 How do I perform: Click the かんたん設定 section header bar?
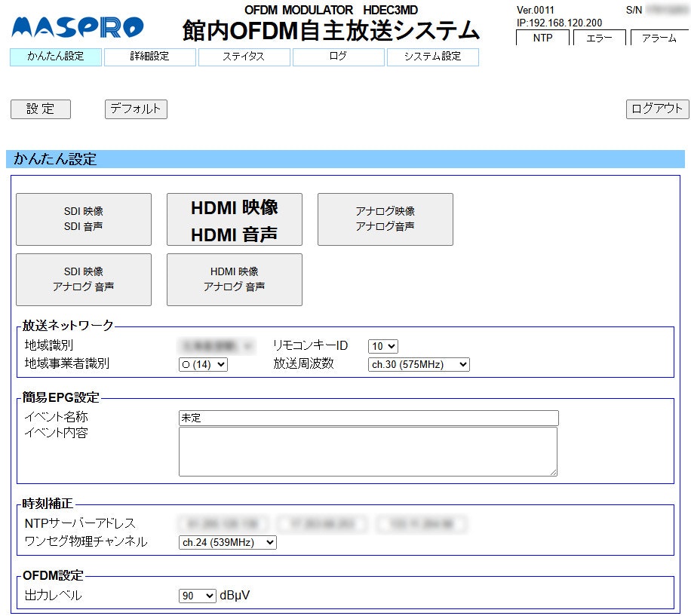(345, 159)
